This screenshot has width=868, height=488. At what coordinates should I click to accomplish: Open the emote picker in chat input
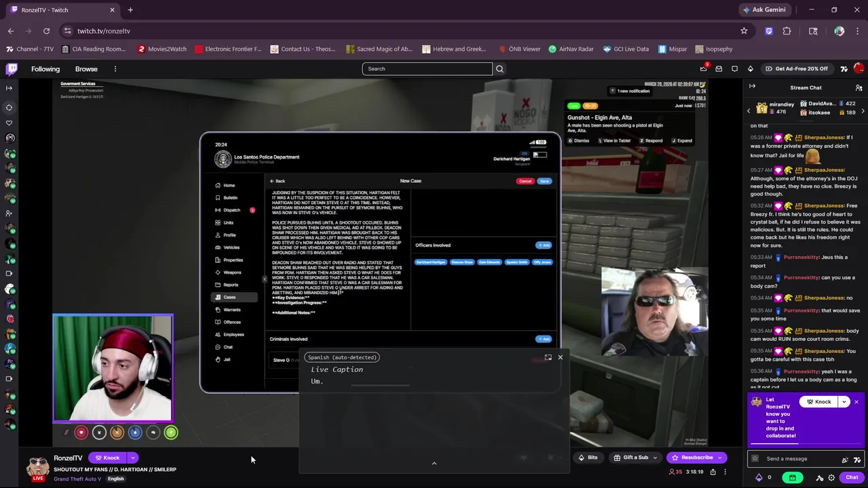pos(845,459)
